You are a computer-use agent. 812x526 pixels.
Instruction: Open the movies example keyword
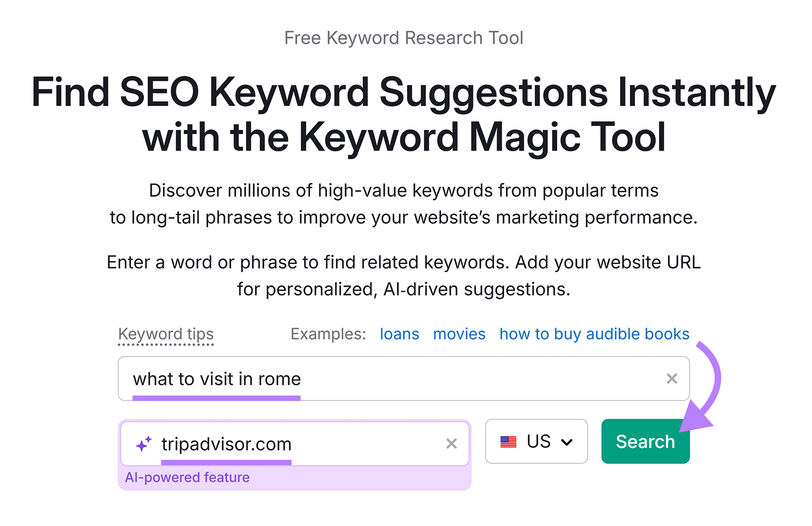(459, 334)
